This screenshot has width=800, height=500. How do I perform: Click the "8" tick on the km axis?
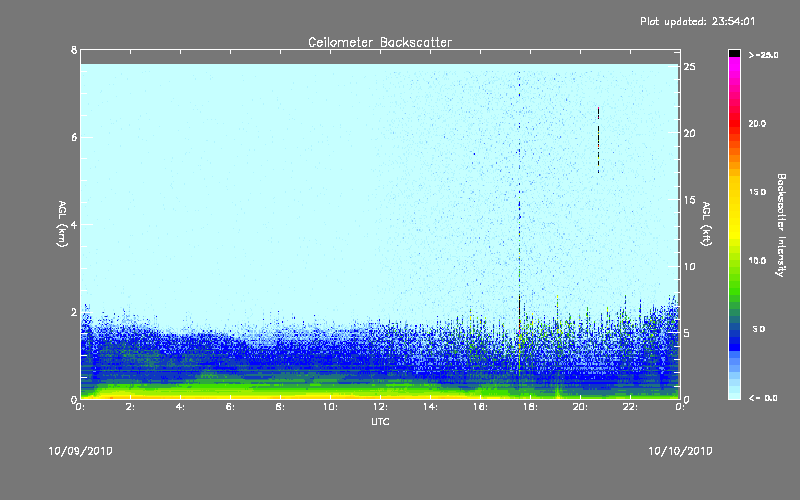(x=74, y=50)
